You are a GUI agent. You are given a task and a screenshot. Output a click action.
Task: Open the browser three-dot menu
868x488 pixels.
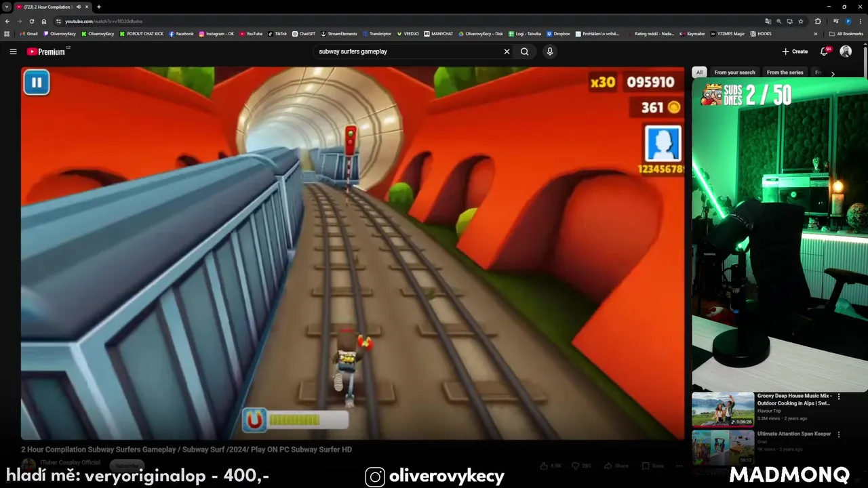(861, 21)
